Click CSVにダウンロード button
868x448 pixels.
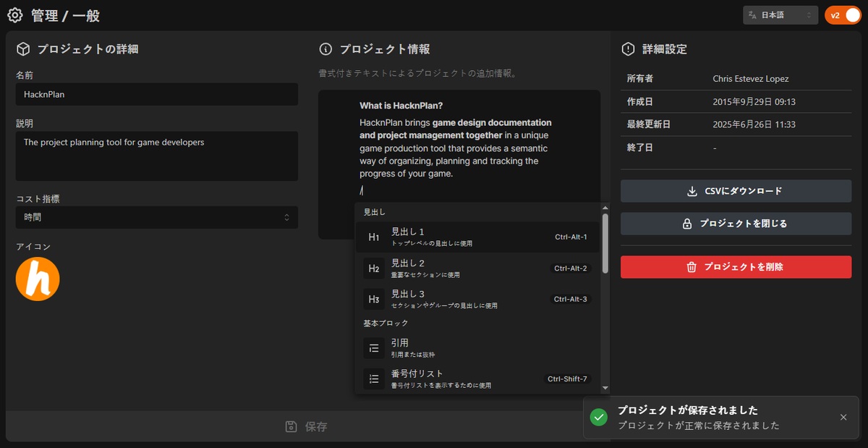[736, 191]
